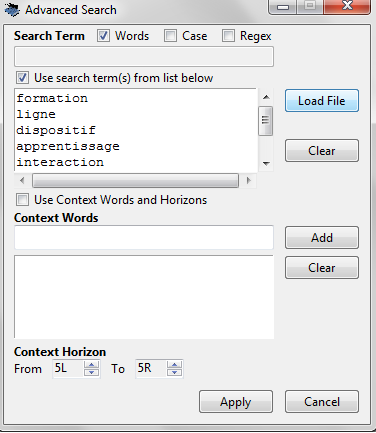Apply the advanced search settings

point(236,402)
